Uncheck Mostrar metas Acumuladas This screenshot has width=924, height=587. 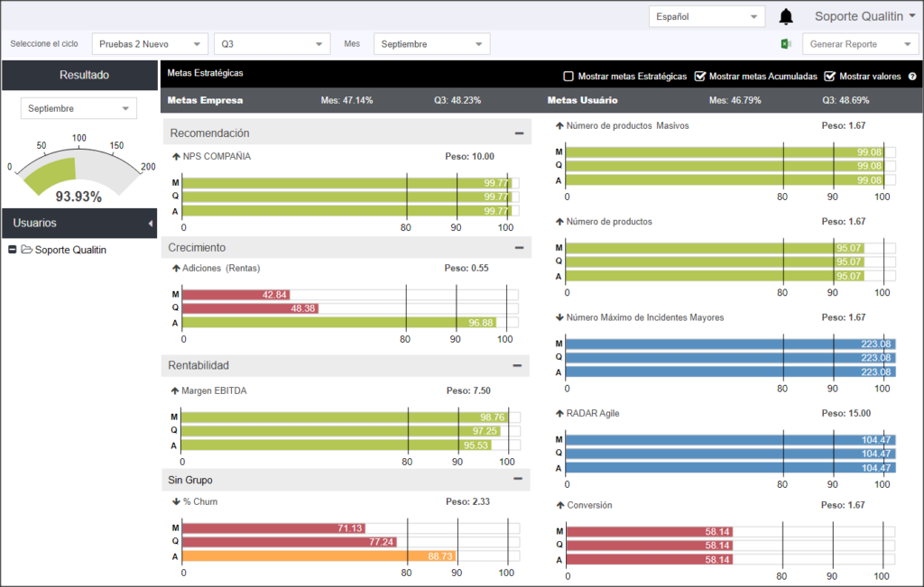[700, 76]
